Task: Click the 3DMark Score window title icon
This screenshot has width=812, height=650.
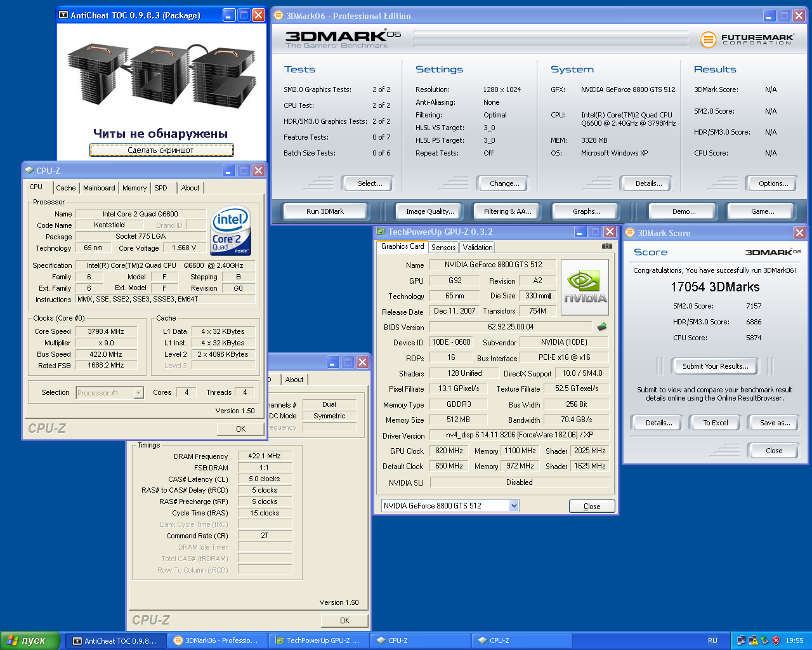Action: click(x=631, y=233)
